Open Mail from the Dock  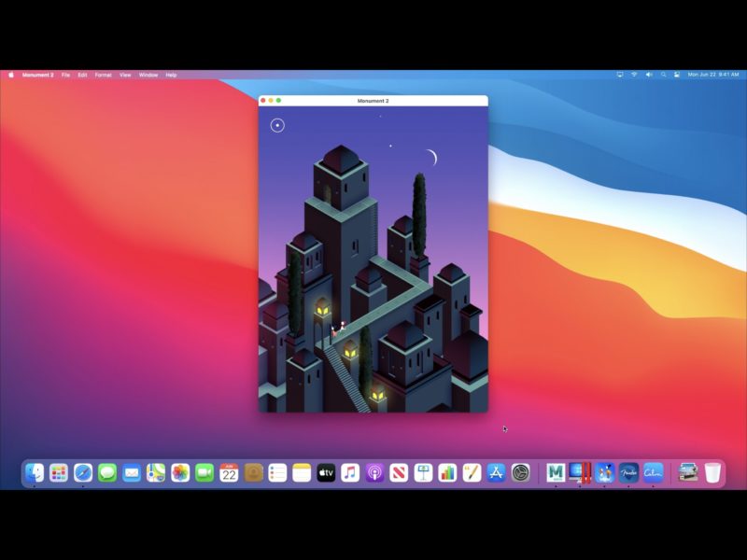click(x=132, y=473)
